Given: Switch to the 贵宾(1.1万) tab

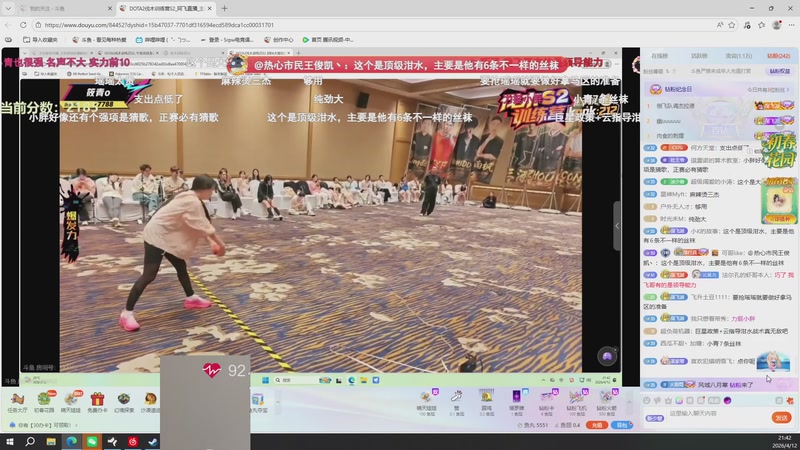Looking at the screenshot, I should (739, 56).
